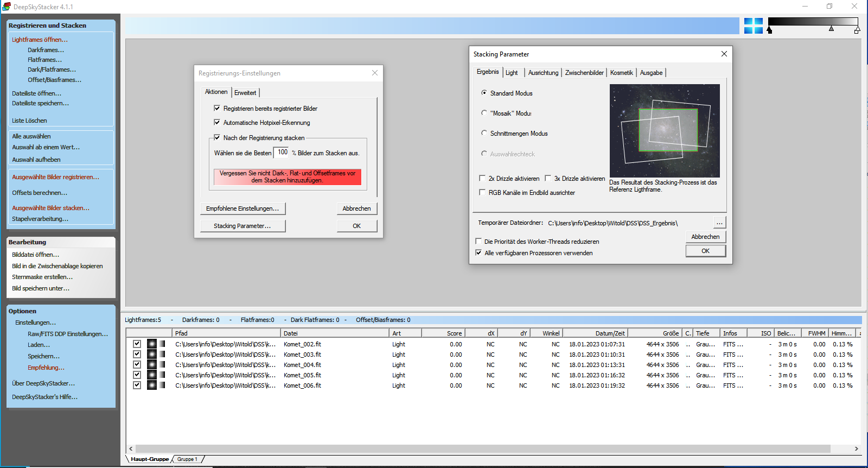Viewport: 868px width, 468px height.
Task: Click Komet_004.fit star thumbnail icon
Action: tap(152, 364)
